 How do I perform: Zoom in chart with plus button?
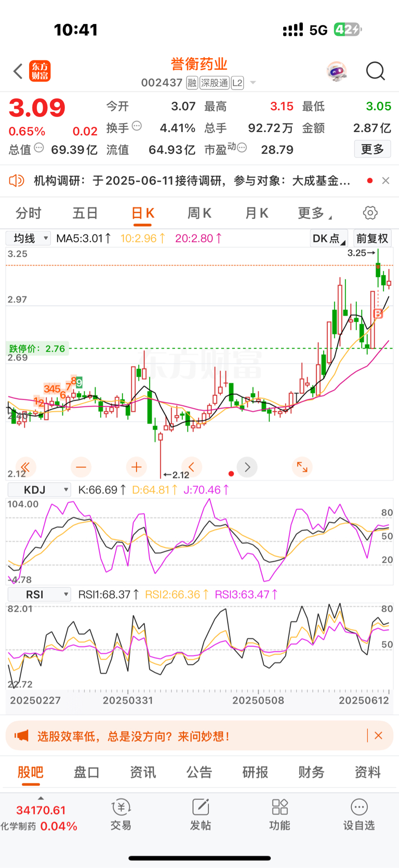pyautogui.click(x=137, y=467)
